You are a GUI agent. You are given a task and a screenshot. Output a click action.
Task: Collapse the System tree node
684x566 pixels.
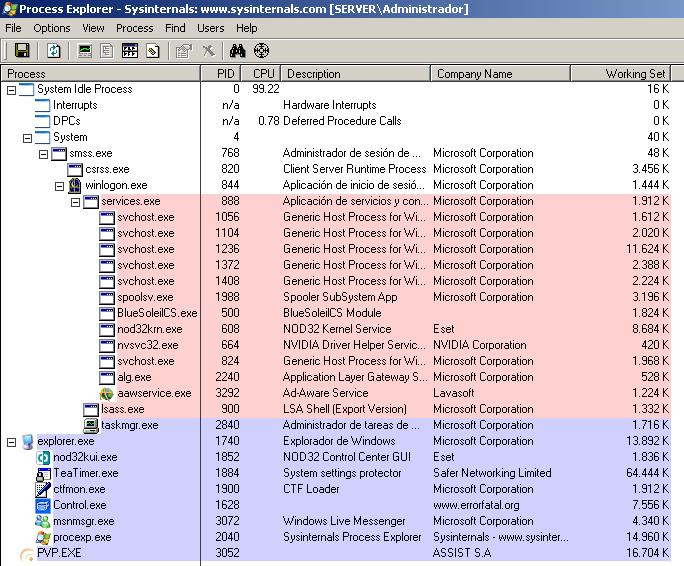point(27,138)
